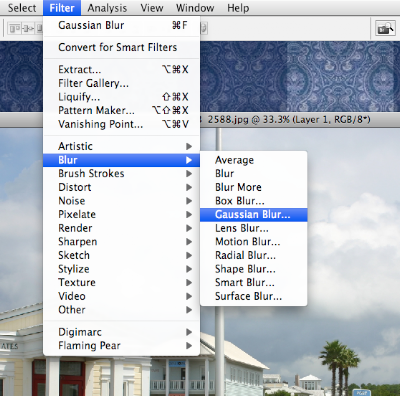The width and height of the screenshot is (400, 396).
Task: Expand the Render submenu arrow
Action: click(189, 228)
